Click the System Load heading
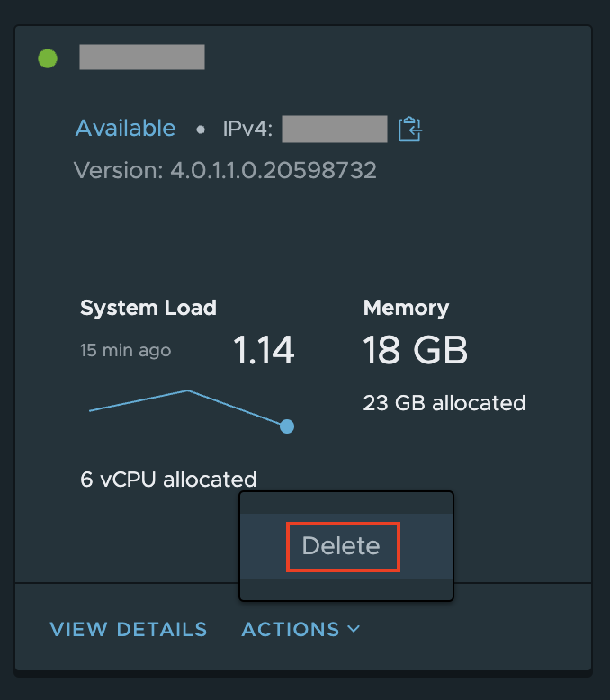This screenshot has width=610, height=700. (x=148, y=308)
